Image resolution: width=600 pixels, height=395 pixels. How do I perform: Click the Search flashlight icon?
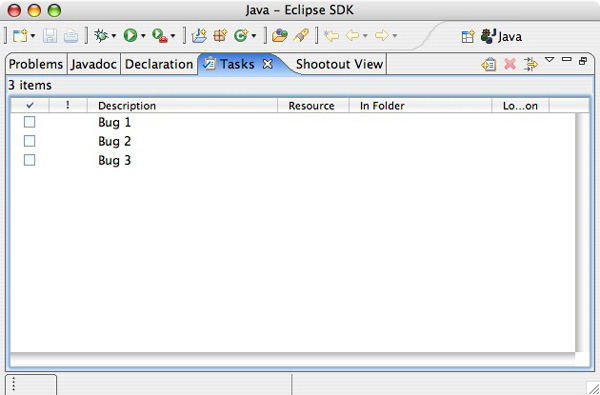click(x=301, y=36)
